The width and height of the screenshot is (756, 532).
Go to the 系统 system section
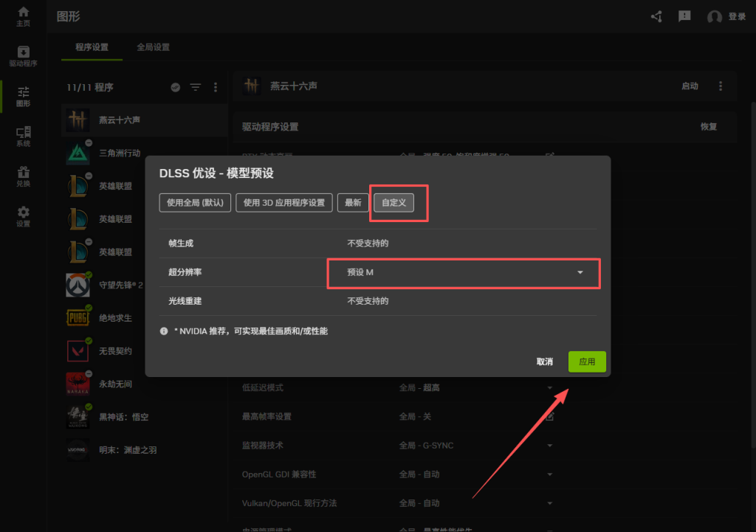24,137
